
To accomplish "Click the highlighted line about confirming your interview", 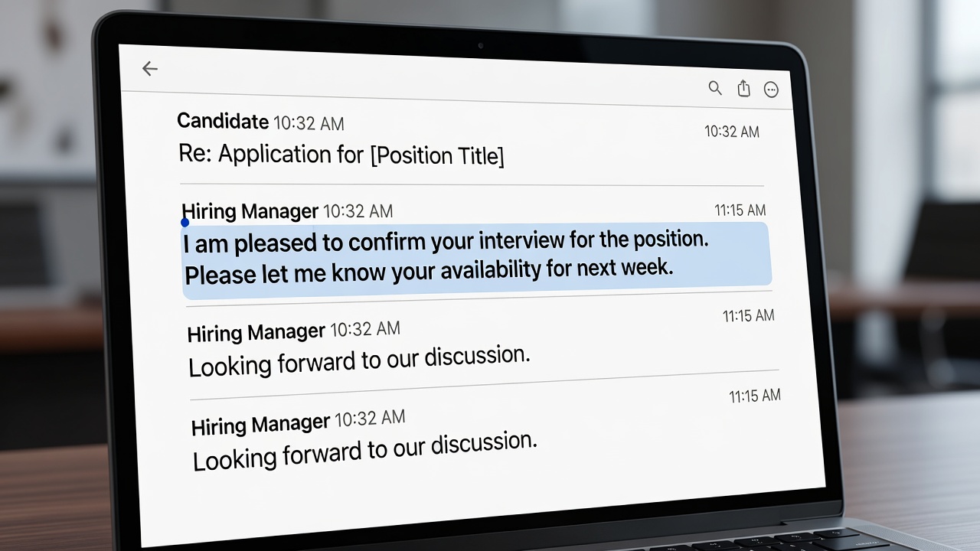I will tap(446, 242).
